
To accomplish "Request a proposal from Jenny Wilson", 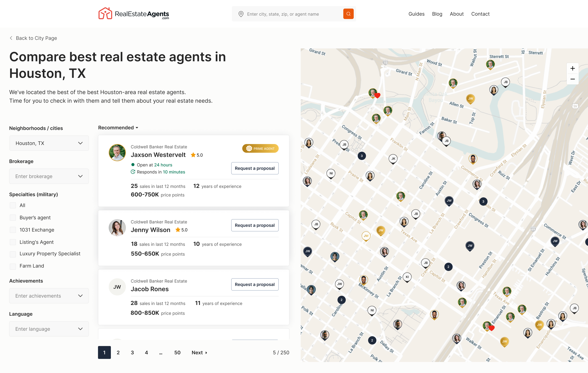I will (x=255, y=225).
